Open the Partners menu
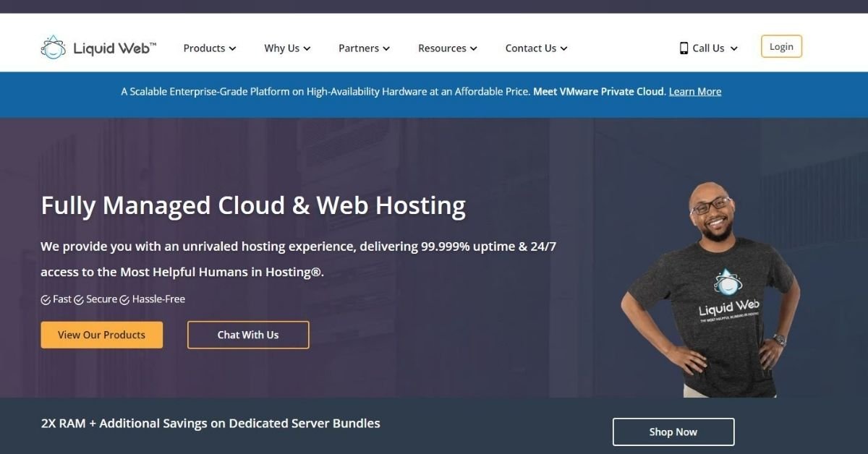This screenshot has width=868, height=454. point(364,48)
